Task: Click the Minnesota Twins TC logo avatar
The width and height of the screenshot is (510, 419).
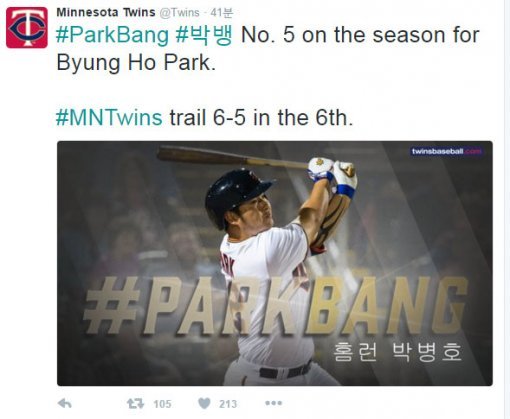Action: coord(27,28)
